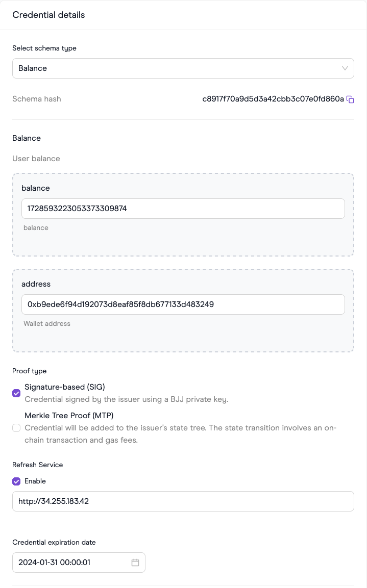Edit the refresh service URL field
Image resolution: width=367 pixels, height=588 pixels.
pos(183,501)
